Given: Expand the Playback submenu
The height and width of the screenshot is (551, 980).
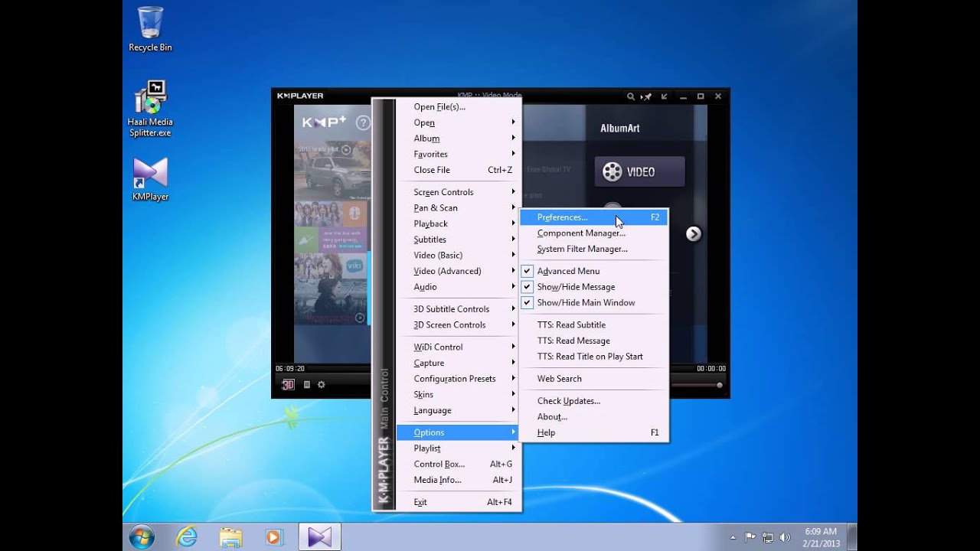Looking at the screenshot, I should (x=458, y=223).
